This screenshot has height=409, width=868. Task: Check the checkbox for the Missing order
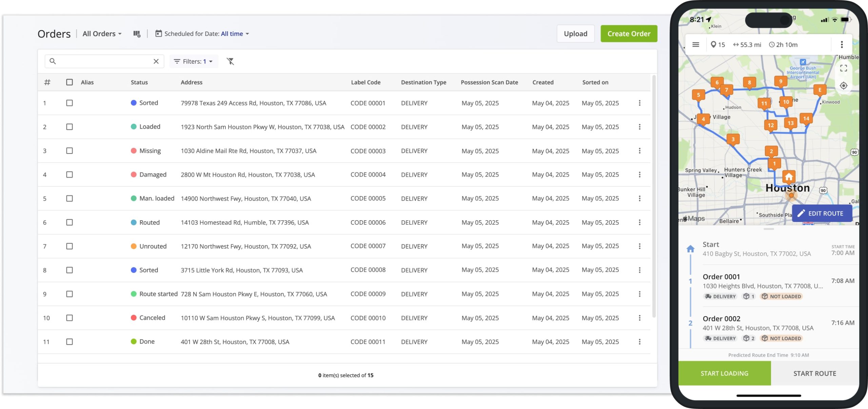tap(69, 150)
